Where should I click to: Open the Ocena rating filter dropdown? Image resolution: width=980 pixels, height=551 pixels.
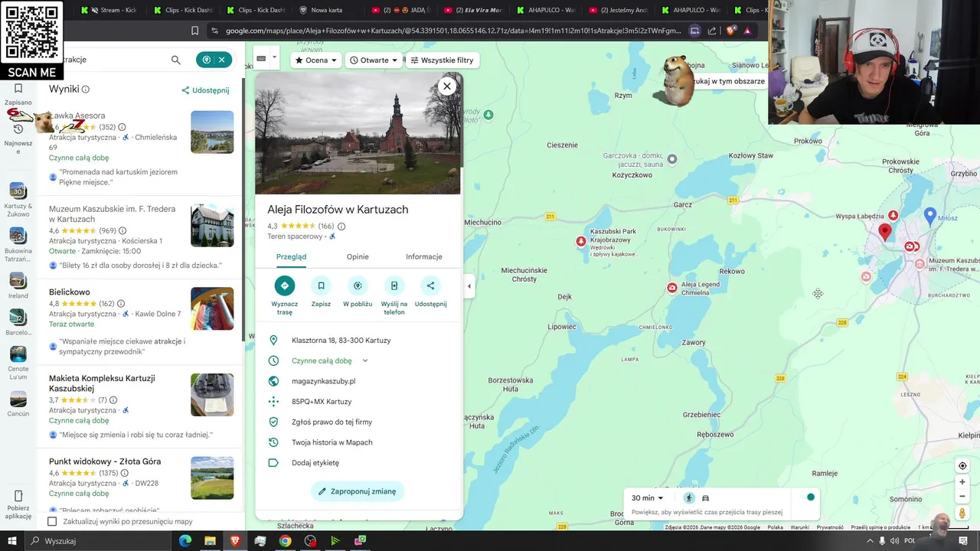pos(316,60)
